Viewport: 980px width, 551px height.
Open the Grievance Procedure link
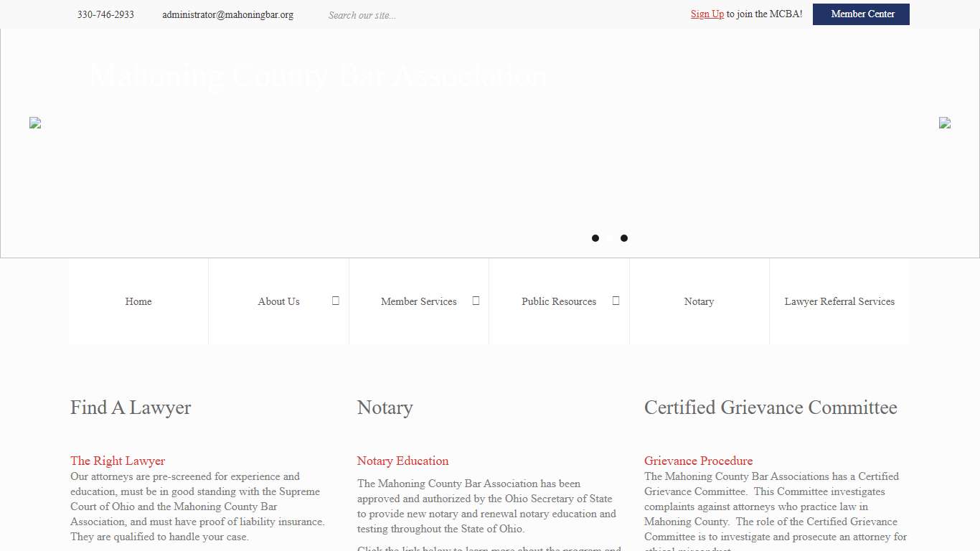[698, 461]
